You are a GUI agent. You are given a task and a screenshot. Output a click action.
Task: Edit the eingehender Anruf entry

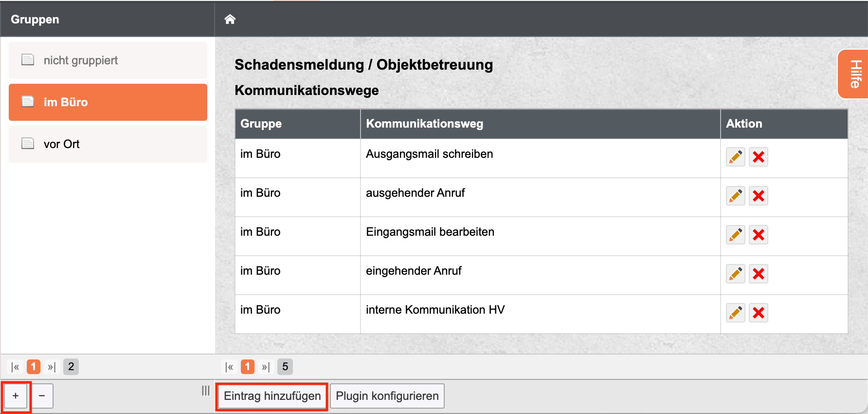tap(736, 274)
